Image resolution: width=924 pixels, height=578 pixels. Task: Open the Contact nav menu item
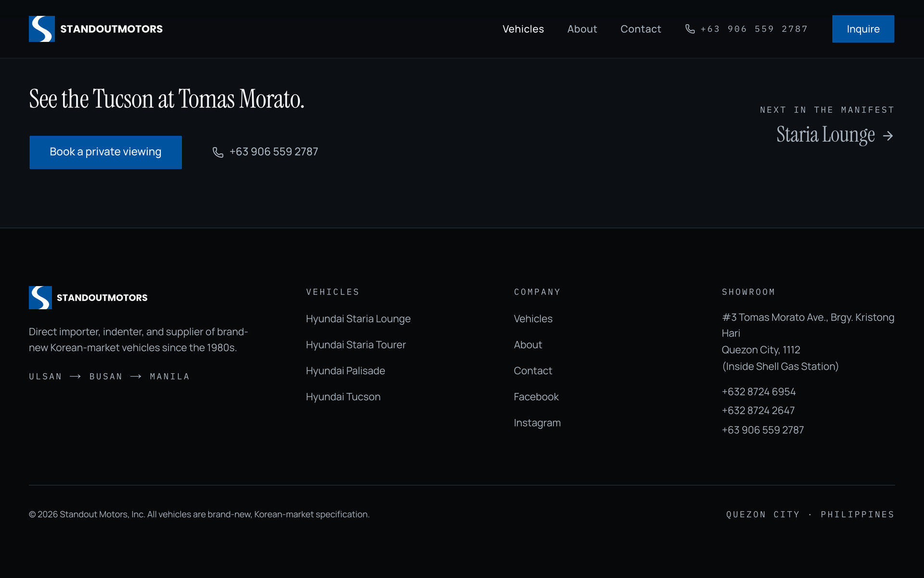(641, 29)
